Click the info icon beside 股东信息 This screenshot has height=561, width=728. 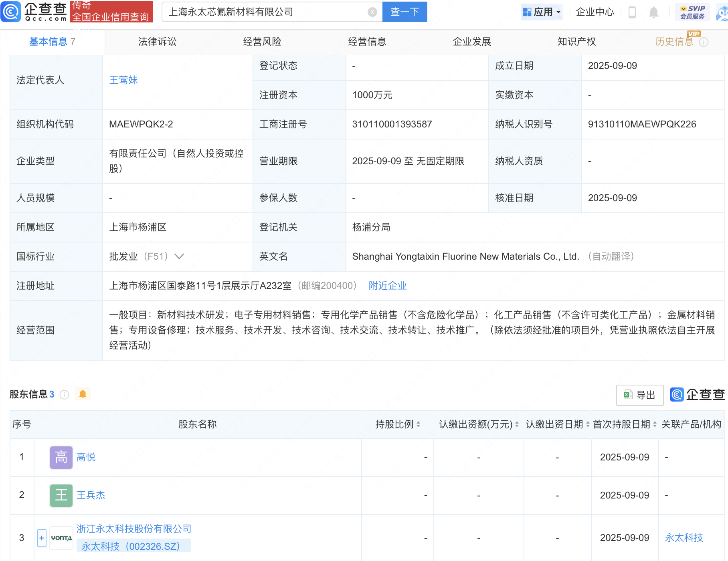[x=64, y=395]
